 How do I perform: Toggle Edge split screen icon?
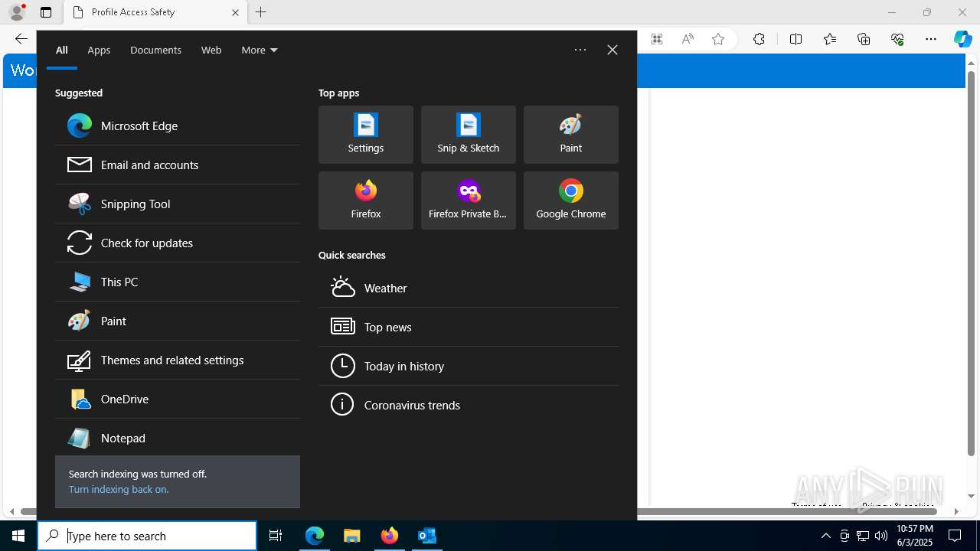[795, 39]
